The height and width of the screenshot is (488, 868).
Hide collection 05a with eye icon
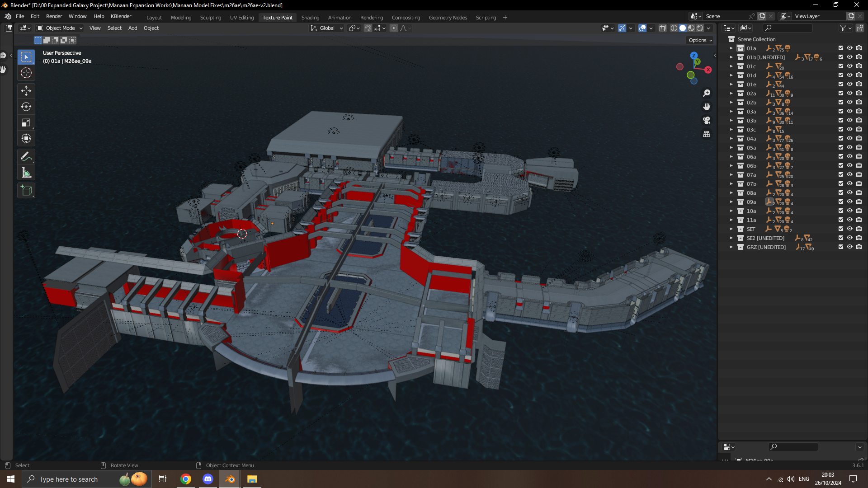(x=850, y=147)
